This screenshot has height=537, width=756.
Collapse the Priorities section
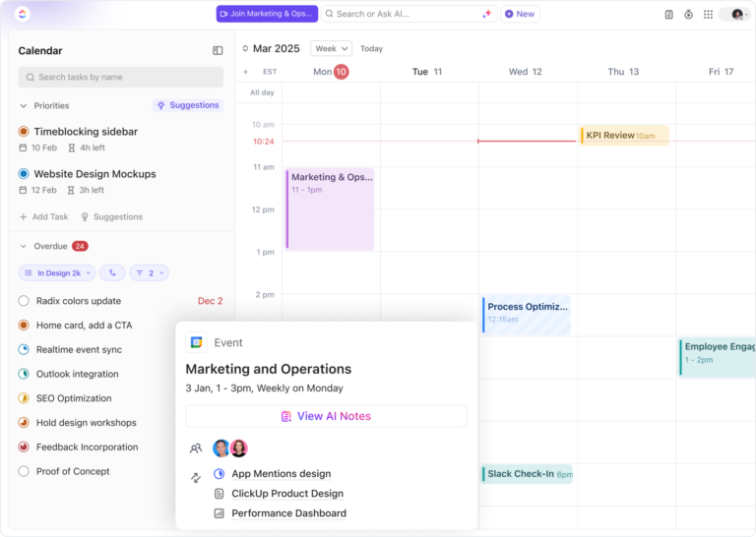pyautogui.click(x=24, y=105)
